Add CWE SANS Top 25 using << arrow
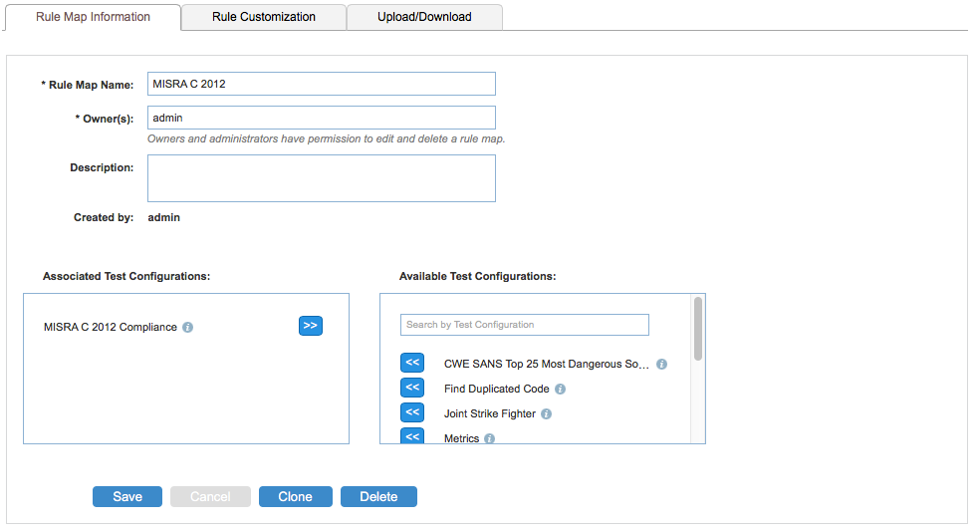980x531 pixels. tap(412, 363)
